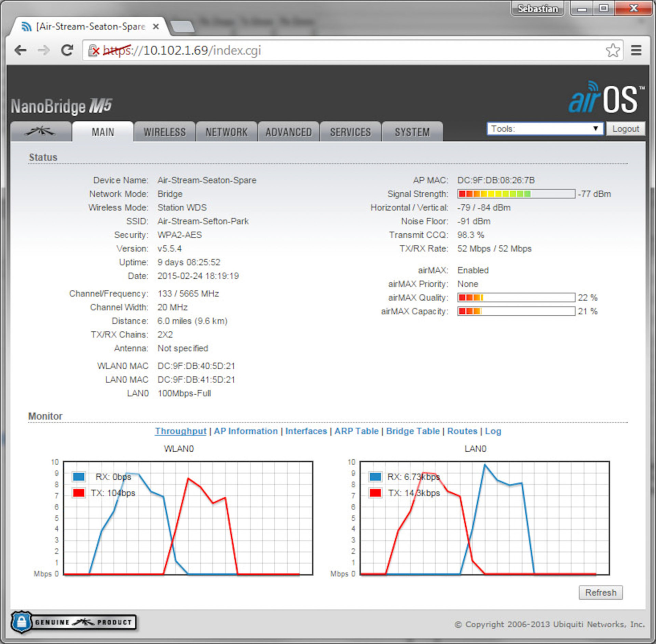
Task: Open the AP Information link
Action: click(x=246, y=431)
